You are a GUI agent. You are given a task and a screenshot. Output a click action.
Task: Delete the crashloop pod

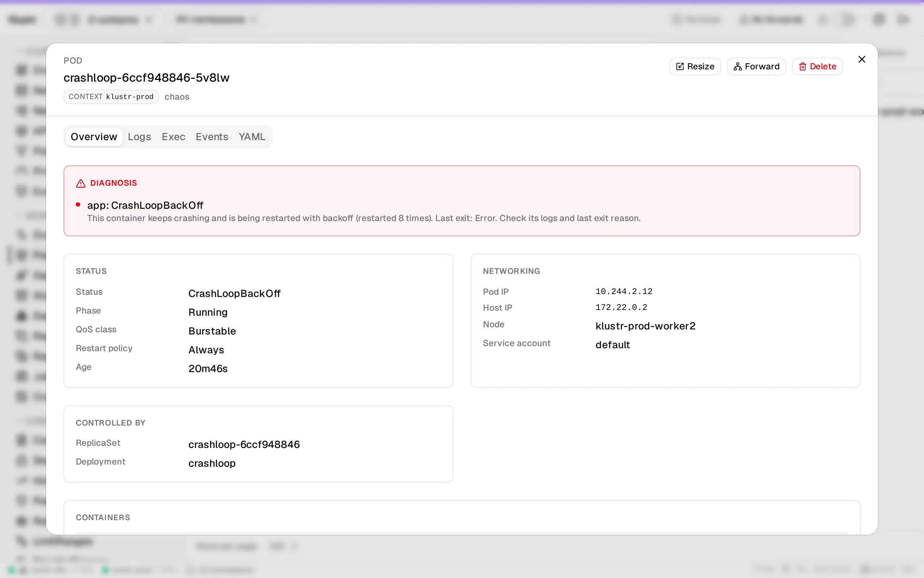point(818,66)
